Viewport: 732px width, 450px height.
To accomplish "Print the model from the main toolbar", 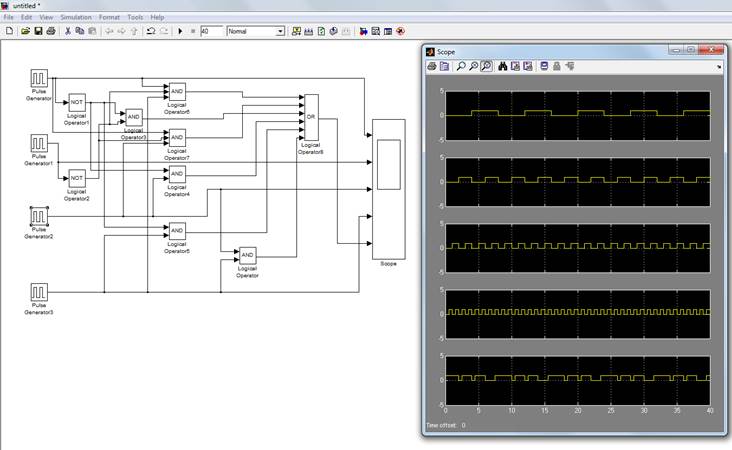I will (x=51, y=31).
